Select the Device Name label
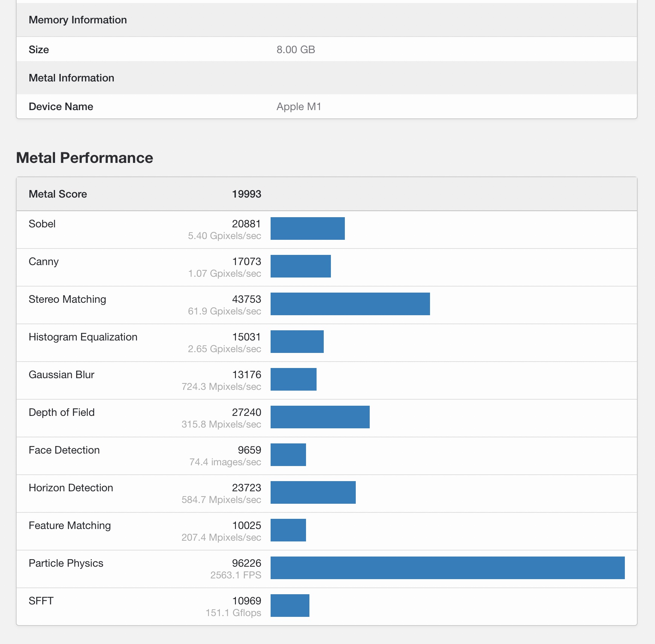 point(61,107)
